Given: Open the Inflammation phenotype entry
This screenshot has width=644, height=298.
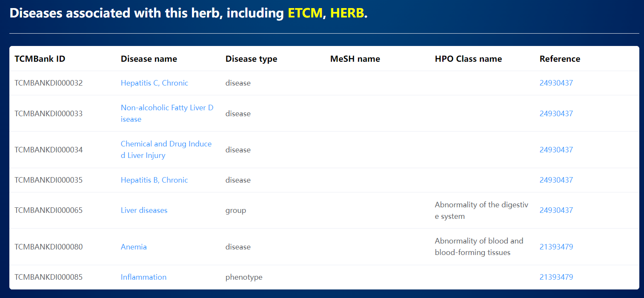Looking at the screenshot, I should [x=143, y=277].
